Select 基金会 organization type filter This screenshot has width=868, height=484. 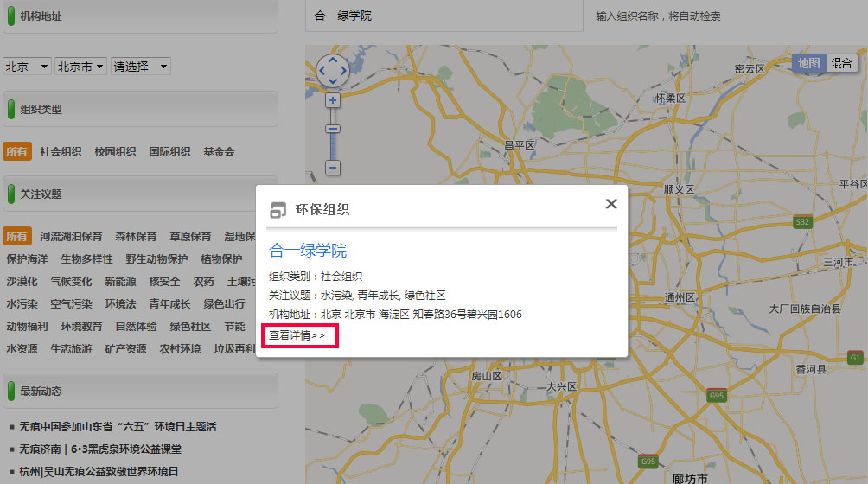click(x=219, y=152)
